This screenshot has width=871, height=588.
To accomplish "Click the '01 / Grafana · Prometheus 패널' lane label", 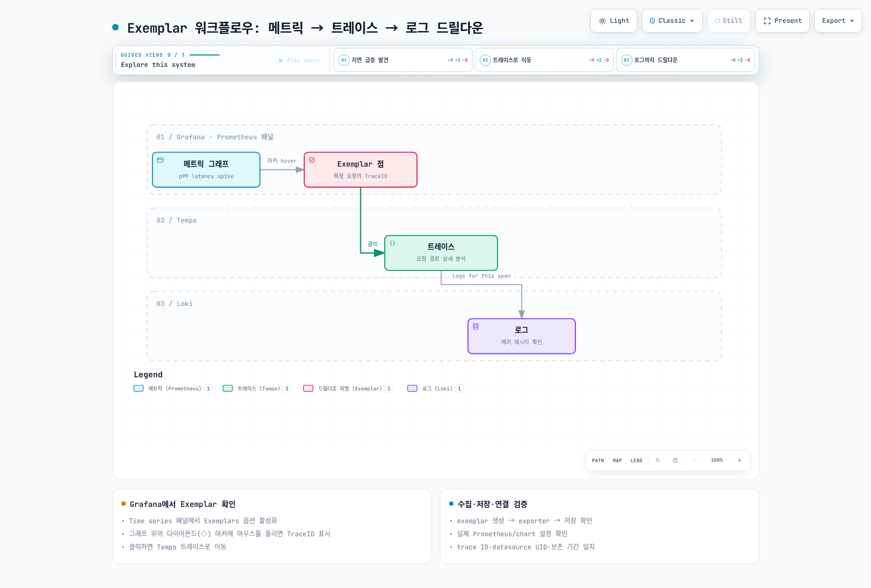I will [215, 137].
